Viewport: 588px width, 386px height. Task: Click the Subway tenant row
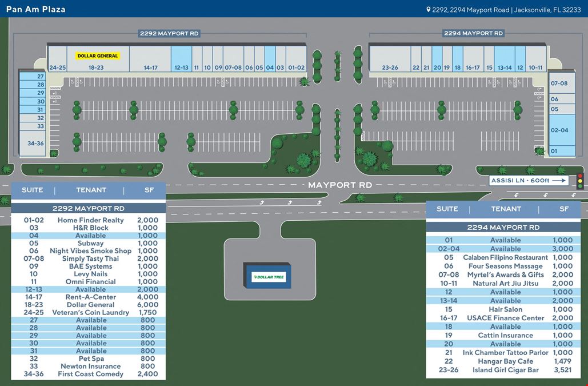pyautogui.click(x=89, y=243)
